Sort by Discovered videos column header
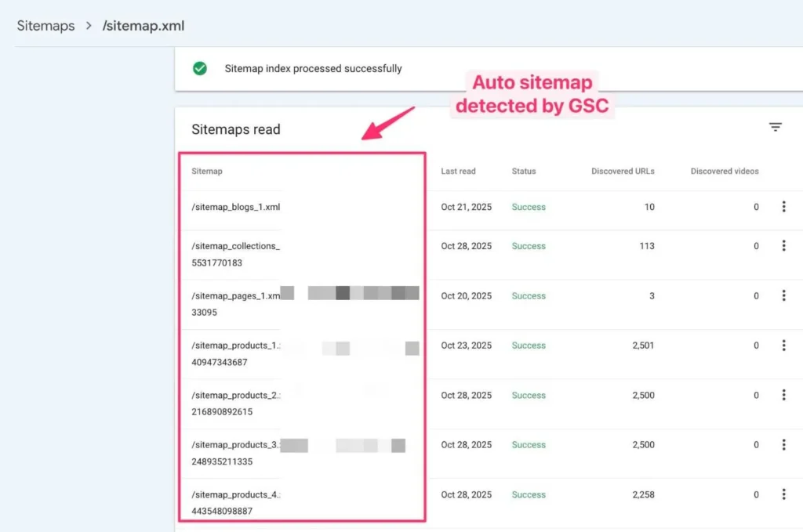Viewport: 803px width, 532px height. (725, 172)
